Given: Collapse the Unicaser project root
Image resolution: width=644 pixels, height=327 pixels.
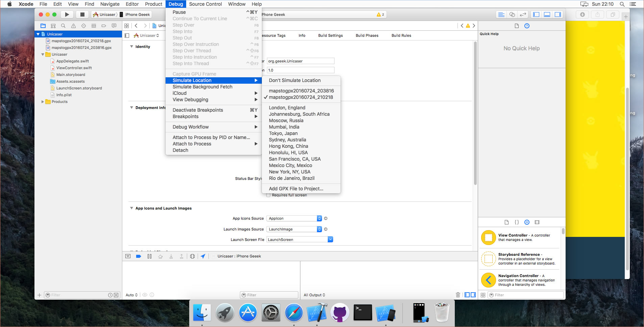Looking at the screenshot, I should (38, 34).
